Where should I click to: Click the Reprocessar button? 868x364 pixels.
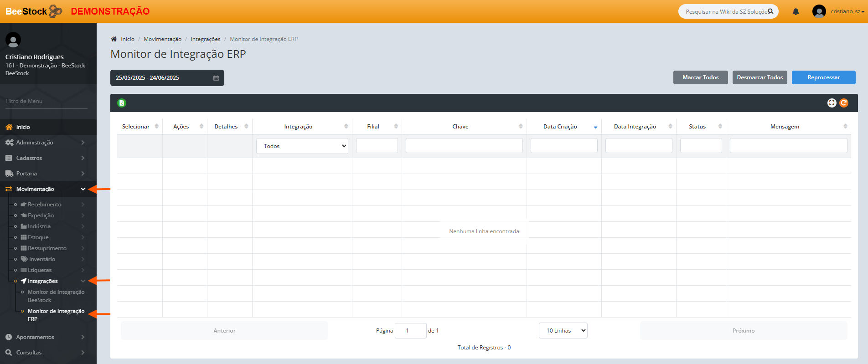pos(823,77)
